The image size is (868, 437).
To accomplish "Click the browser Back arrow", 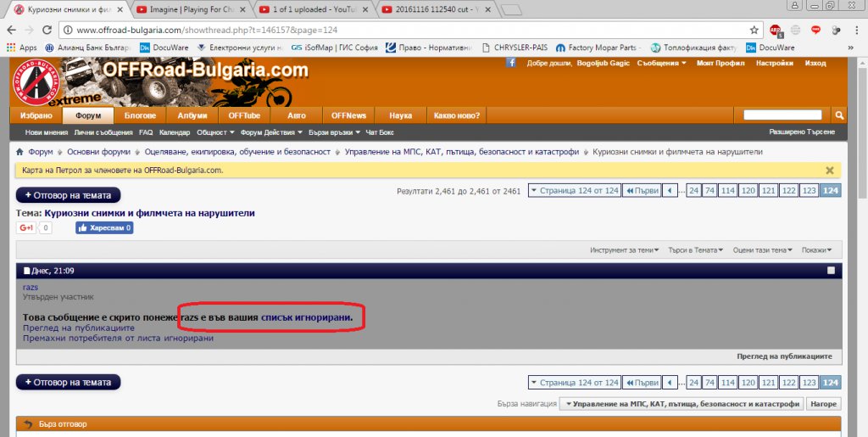I will pyautogui.click(x=12, y=31).
